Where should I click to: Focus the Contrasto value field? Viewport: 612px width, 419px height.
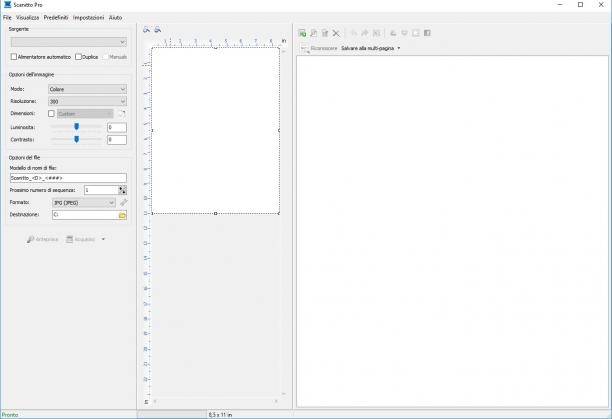pyautogui.click(x=117, y=140)
